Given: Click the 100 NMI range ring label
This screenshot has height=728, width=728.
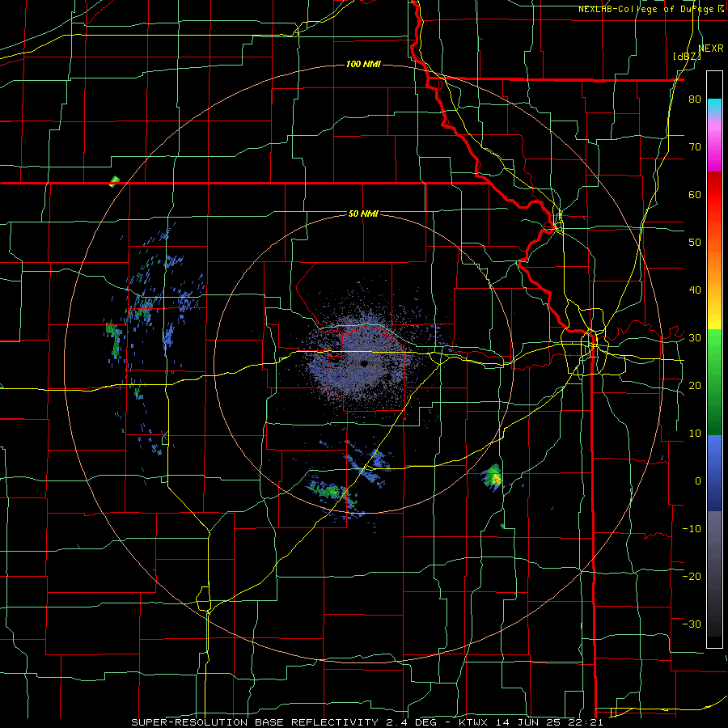Looking at the screenshot, I should tap(363, 64).
